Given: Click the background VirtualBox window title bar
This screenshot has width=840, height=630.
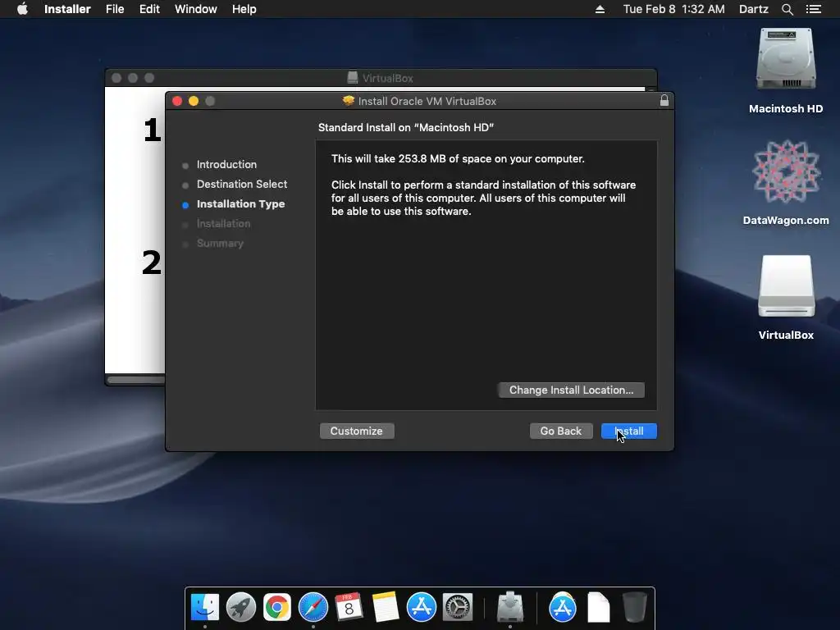Looking at the screenshot, I should [x=381, y=78].
